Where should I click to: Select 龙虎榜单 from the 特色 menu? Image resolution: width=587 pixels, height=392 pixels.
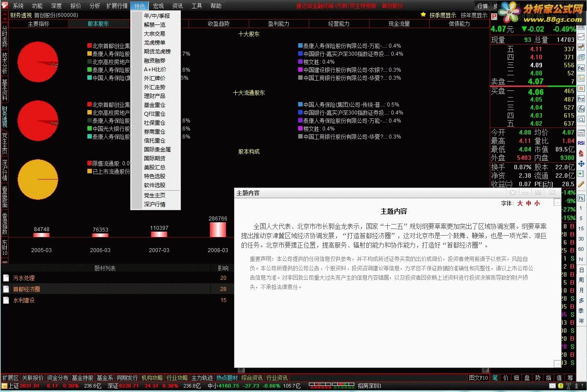(x=154, y=43)
